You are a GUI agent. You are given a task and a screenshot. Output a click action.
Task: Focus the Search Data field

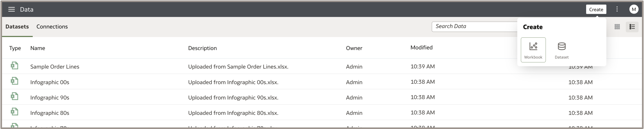pyautogui.click(x=474, y=27)
